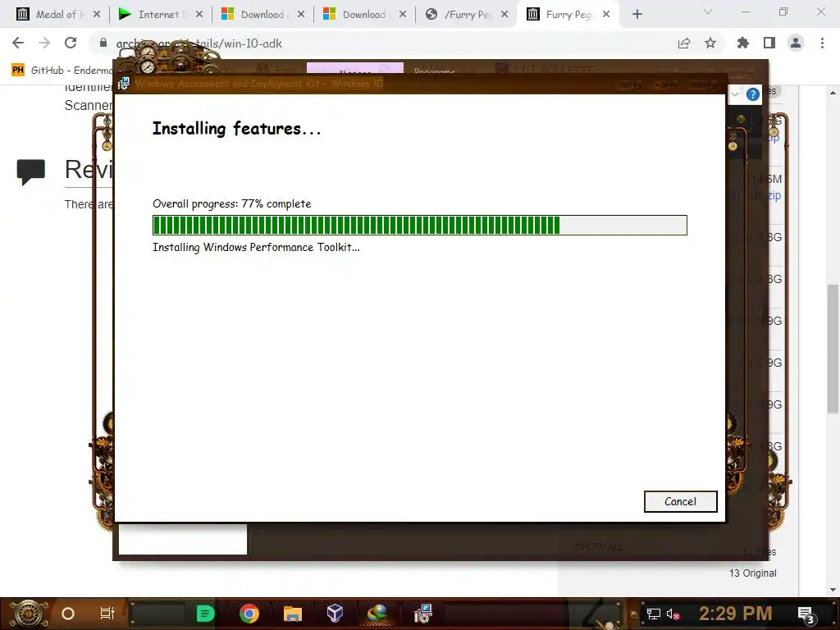The height and width of the screenshot is (630, 840).
Task: Click the Overall progress 77% complete label
Action: pyautogui.click(x=232, y=203)
